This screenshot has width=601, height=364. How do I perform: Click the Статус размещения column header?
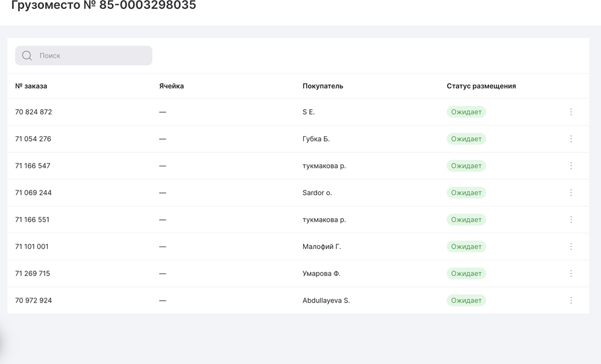tap(481, 86)
